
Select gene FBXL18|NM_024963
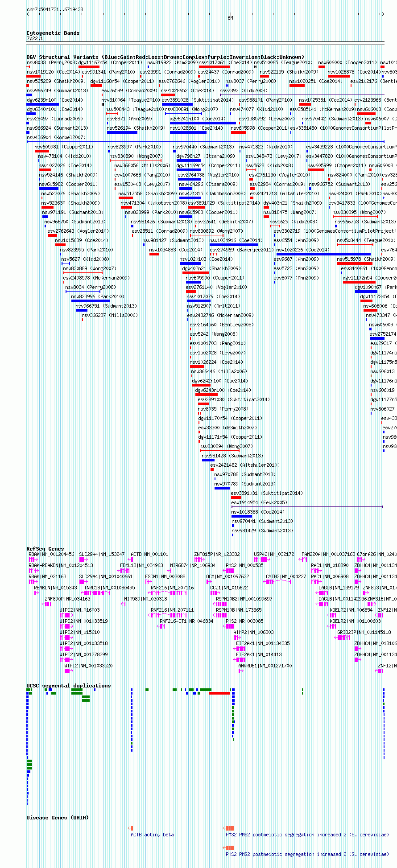[141, 565]
